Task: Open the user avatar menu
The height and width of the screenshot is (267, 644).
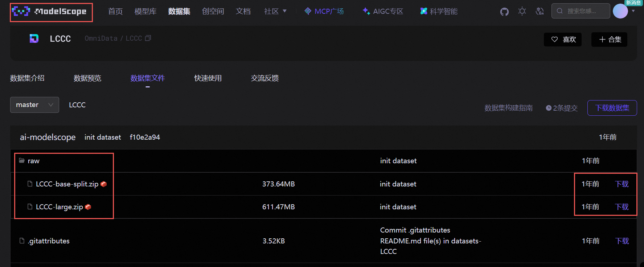Action: (620, 11)
